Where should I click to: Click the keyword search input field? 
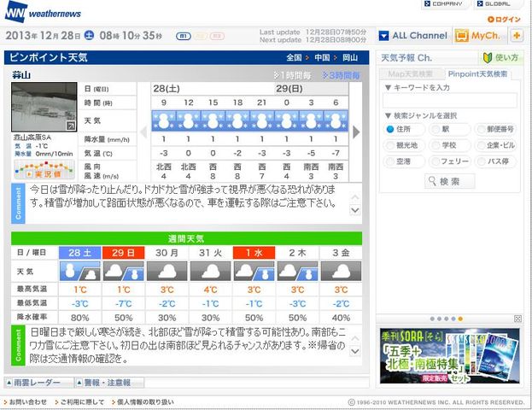tap(449, 101)
